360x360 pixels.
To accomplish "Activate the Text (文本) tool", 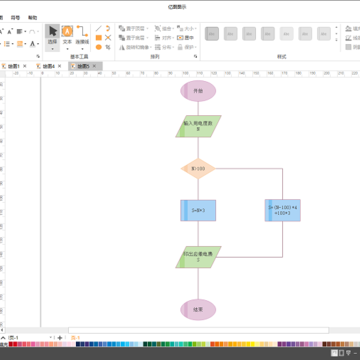I will (67, 35).
